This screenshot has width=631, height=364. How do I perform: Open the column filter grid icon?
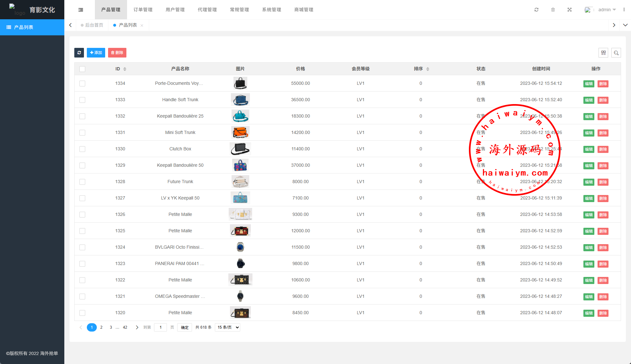(x=603, y=53)
